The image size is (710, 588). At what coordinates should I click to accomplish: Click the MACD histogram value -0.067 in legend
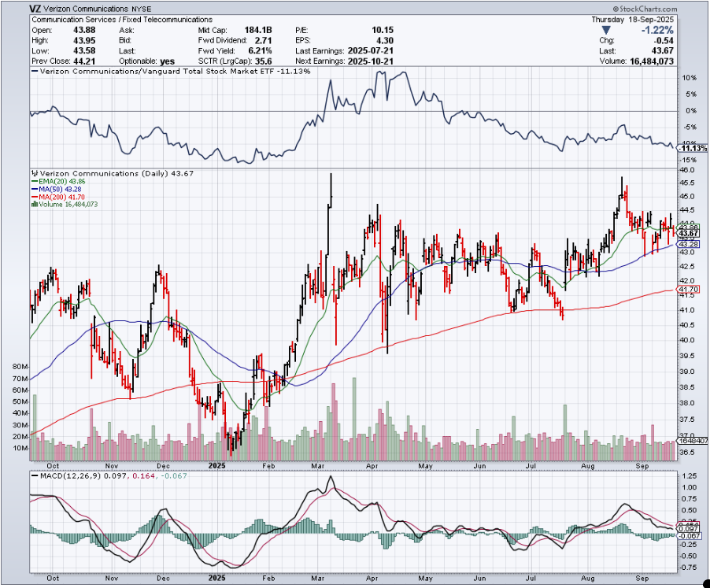[172, 476]
